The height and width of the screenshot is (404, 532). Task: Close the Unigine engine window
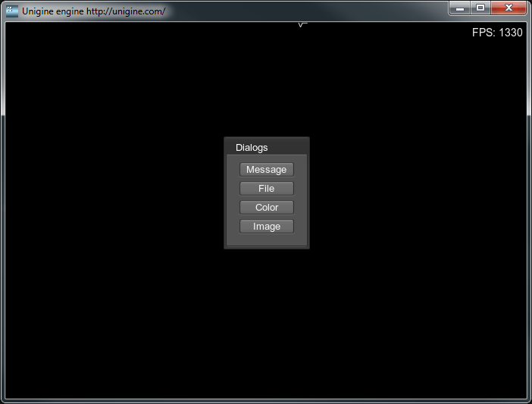508,8
